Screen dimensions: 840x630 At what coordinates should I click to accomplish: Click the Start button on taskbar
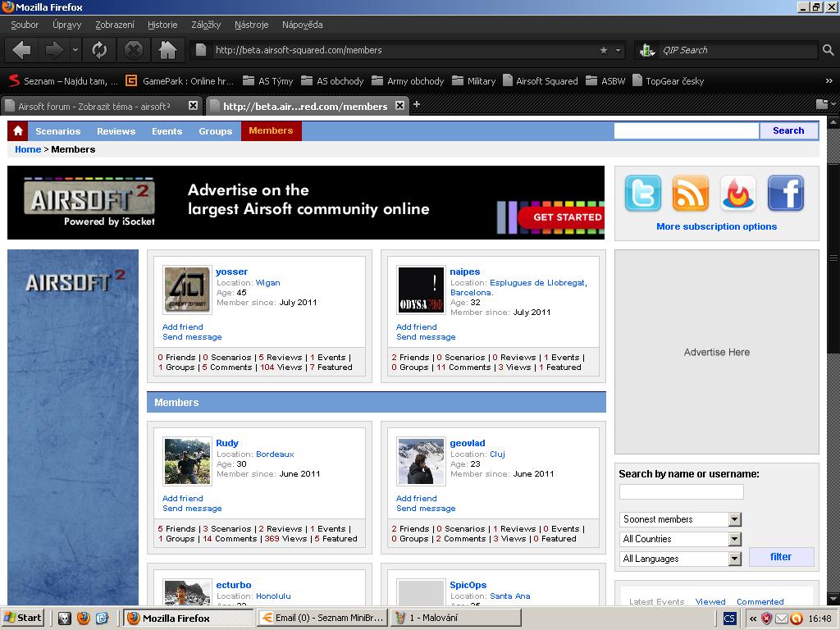coord(23,618)
